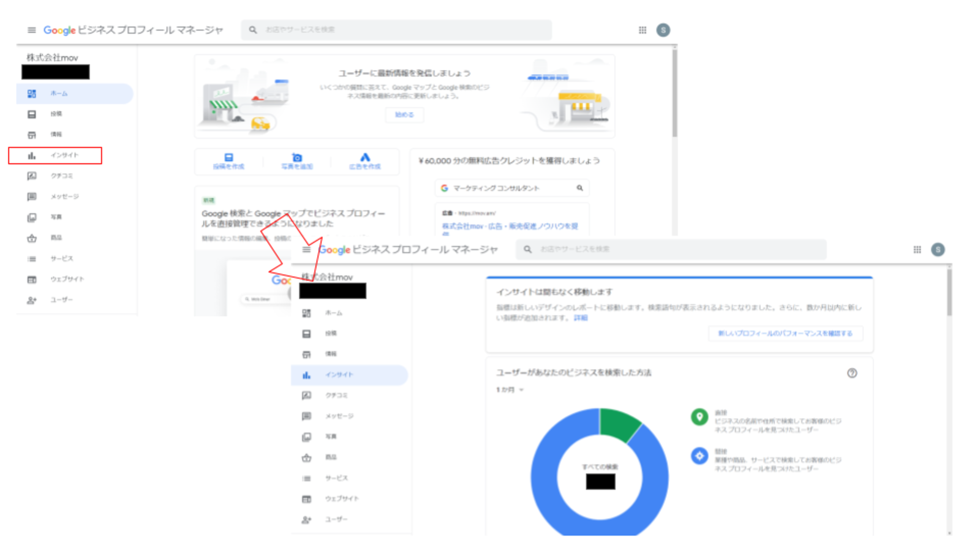Click search magnifier icon in back window
The width and height of the screenshot is (980, 551).
point(252,29)
